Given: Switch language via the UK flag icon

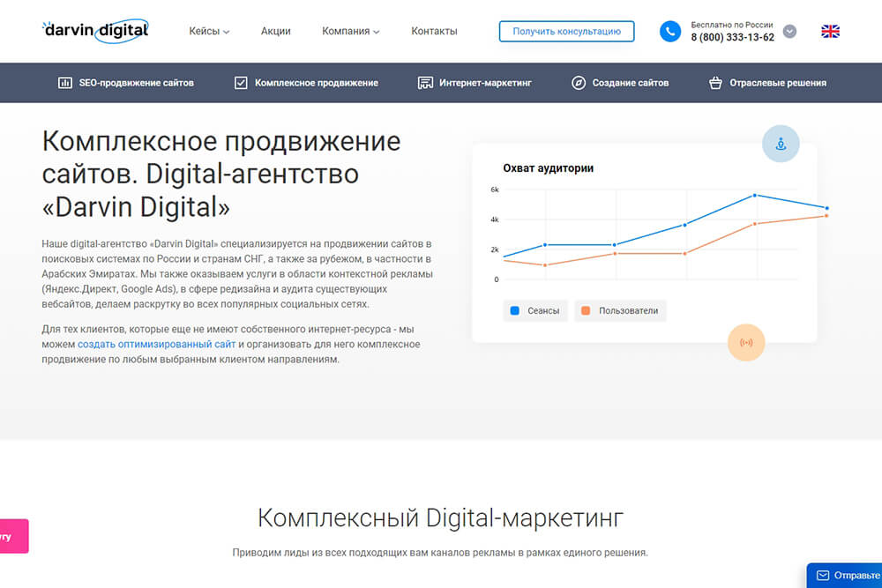Looking at the screenshot, I should click(830, 32).
